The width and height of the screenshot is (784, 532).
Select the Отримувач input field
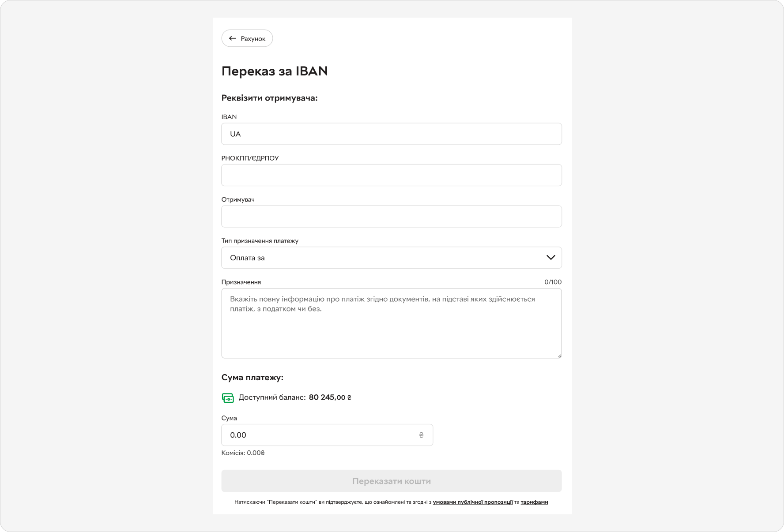coord(391,217)
